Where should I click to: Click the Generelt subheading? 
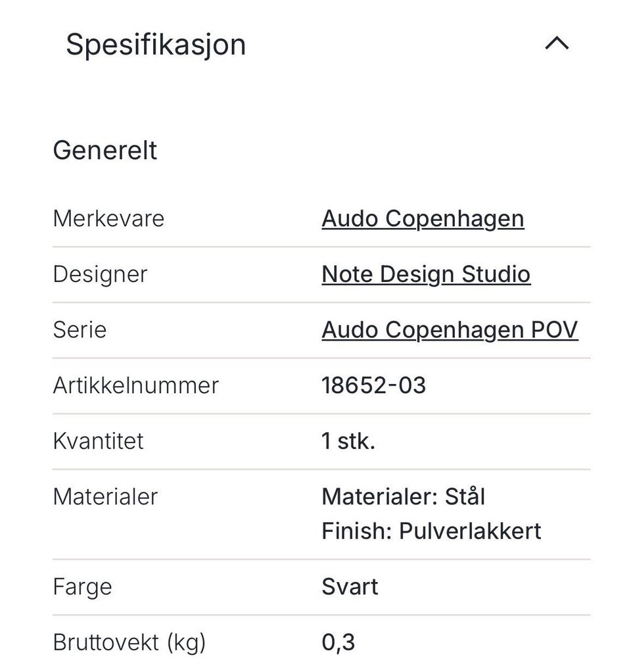tap(105, 150)
